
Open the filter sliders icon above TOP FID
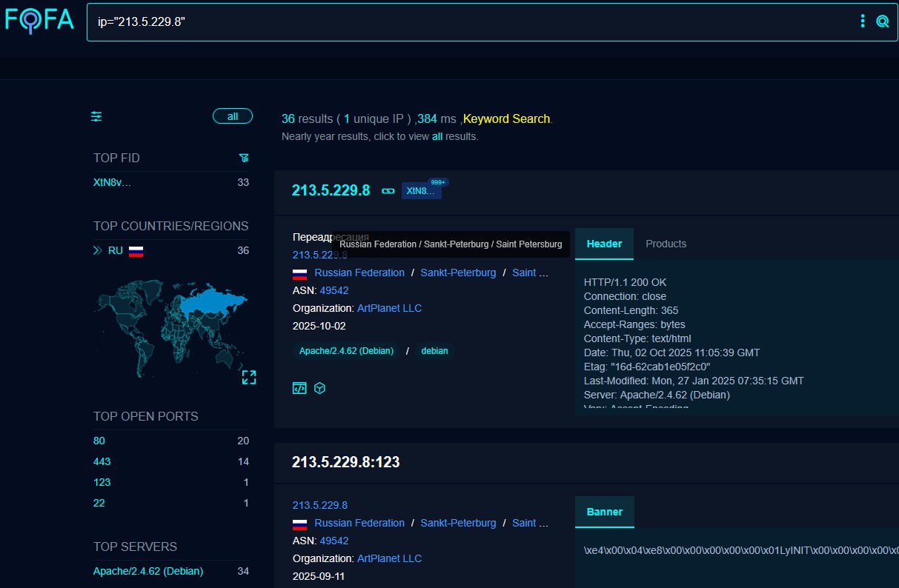click(96, 116)
